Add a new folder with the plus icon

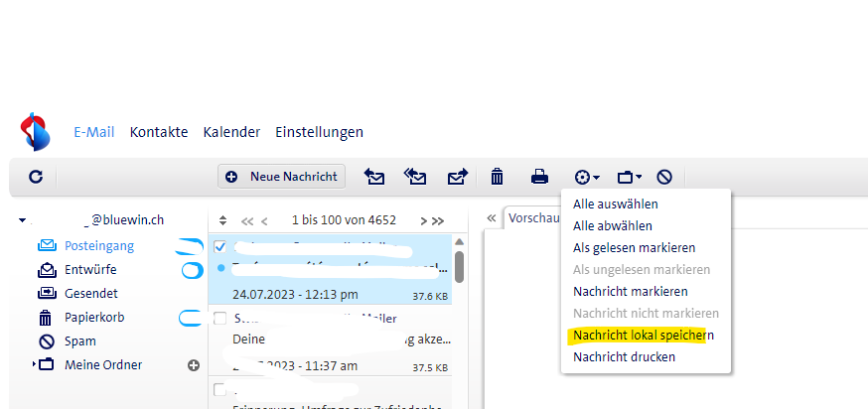click(x=194, y=365)
